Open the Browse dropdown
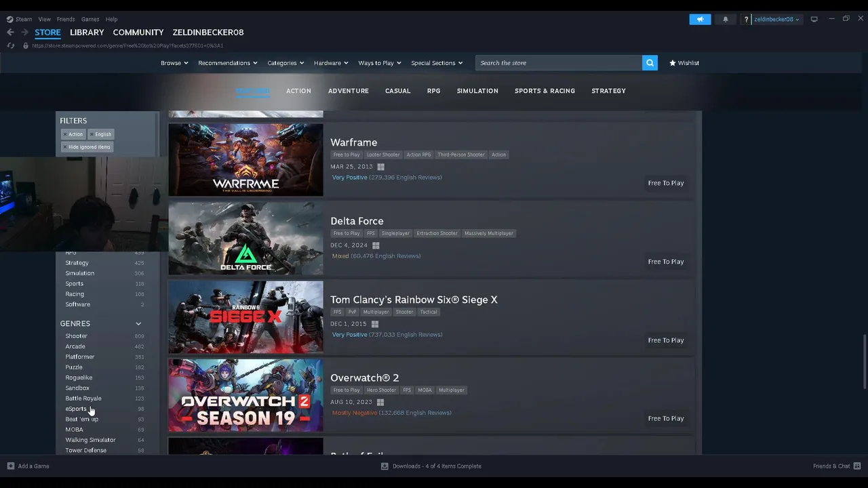 pos(174,63)
